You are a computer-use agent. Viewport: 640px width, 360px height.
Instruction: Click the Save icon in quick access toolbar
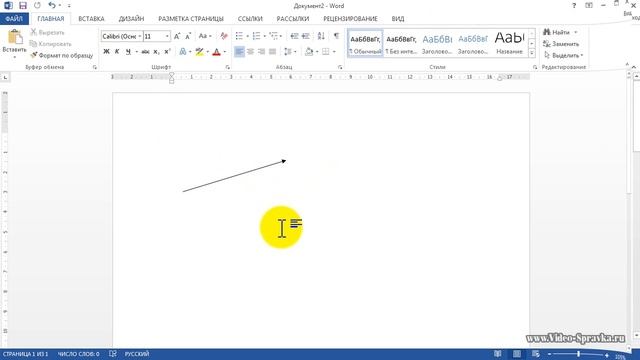click(x=23, y=6)
